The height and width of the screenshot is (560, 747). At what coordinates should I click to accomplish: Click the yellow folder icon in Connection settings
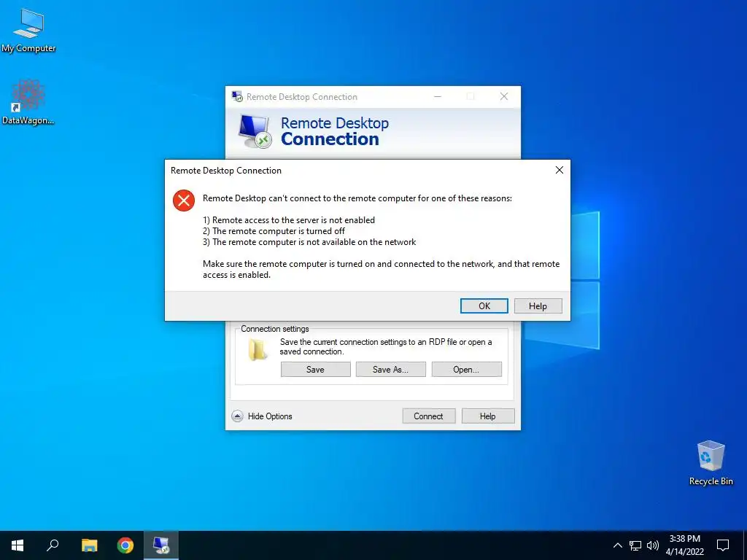(x=258, y=349)
